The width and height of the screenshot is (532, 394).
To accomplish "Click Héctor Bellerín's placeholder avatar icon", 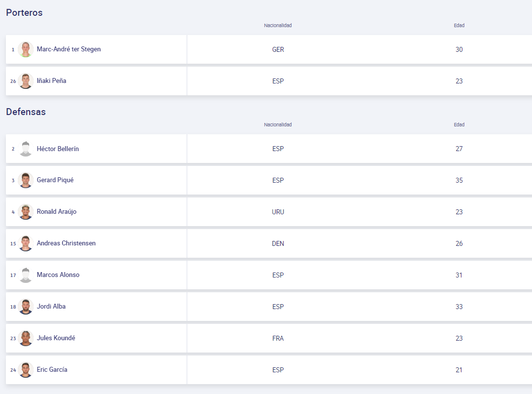I will point(26,149).
